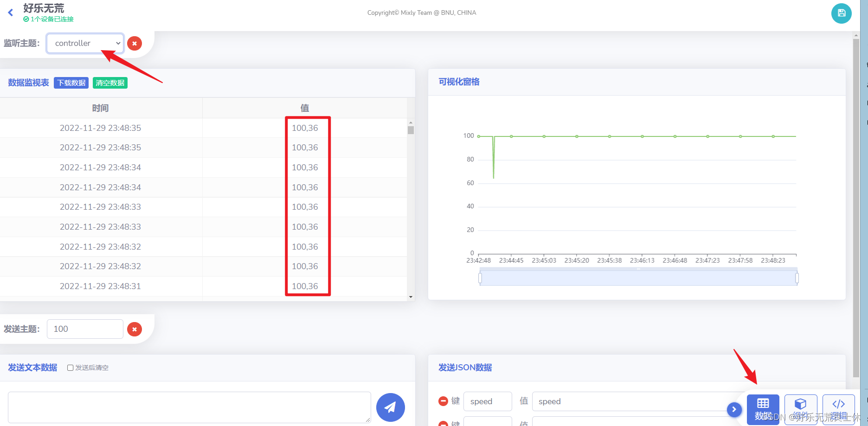Delete the second empty JSON key row
The width and height of the screenshot is (868, 426).
point(443,423)
